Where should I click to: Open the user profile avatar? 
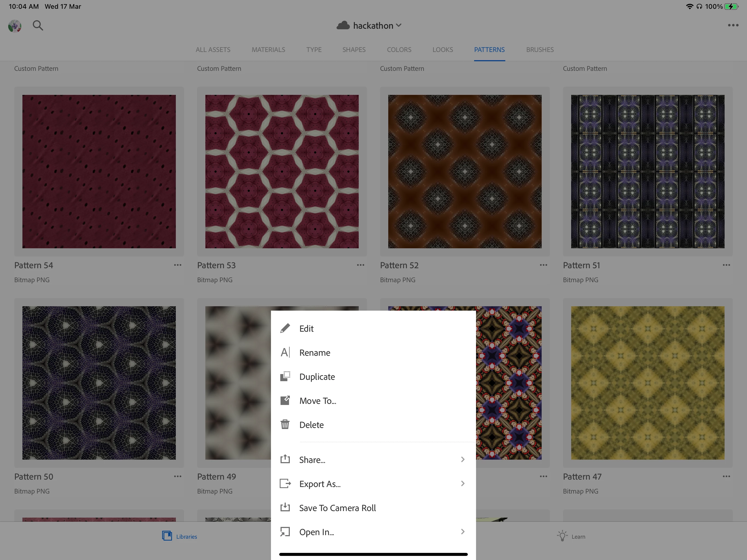click(x=15, y=26)
